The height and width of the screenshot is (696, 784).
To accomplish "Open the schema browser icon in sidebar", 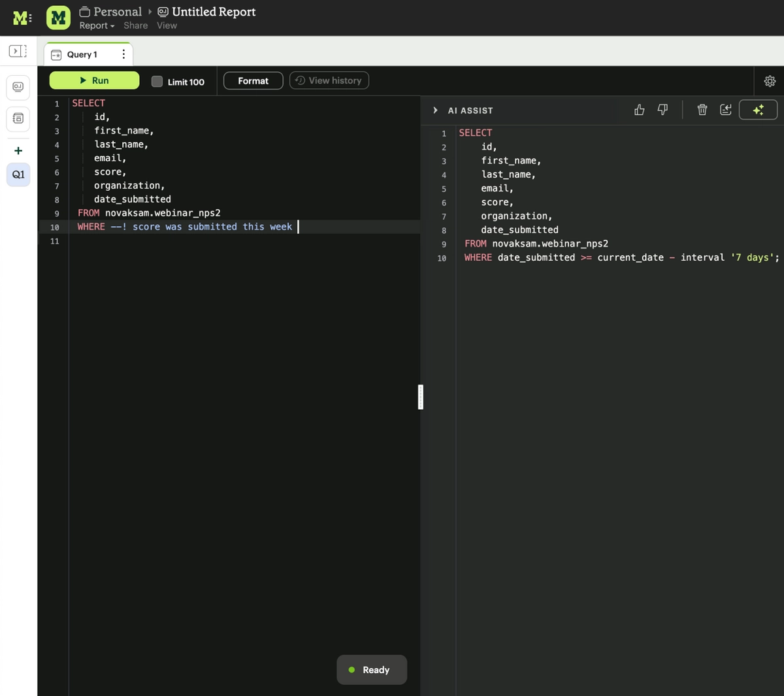I will pyautogui.click(x=18, y=119).
